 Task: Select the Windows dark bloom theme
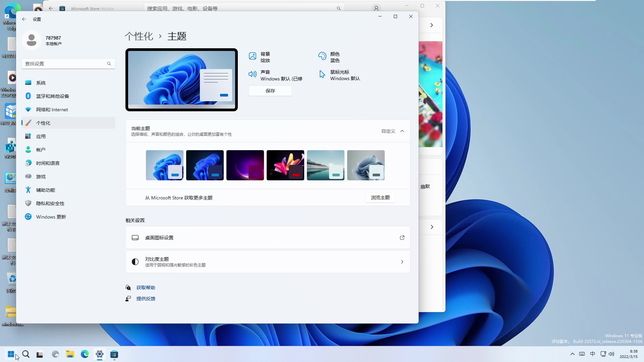tap(205, 165)
